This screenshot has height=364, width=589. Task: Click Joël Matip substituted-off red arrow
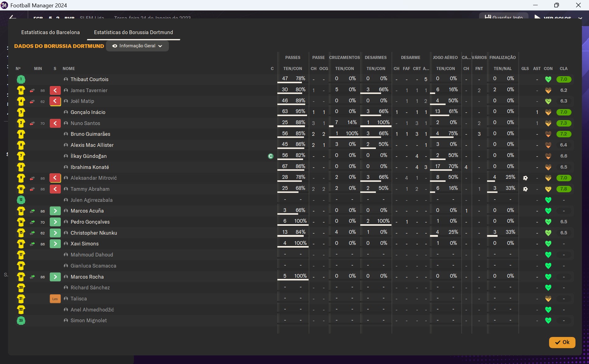(x=55, y=101)
